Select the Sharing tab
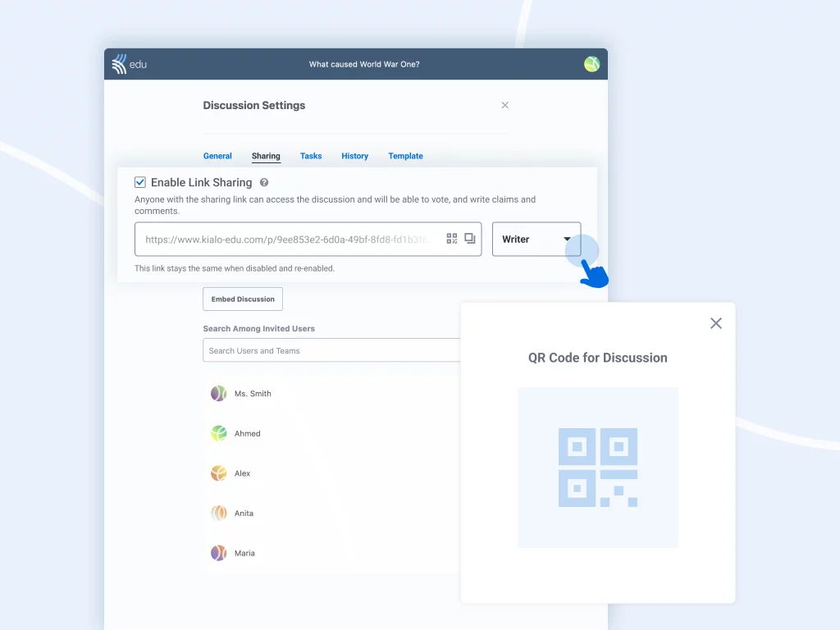The image size is (840, 630). (x=266, y=156)
